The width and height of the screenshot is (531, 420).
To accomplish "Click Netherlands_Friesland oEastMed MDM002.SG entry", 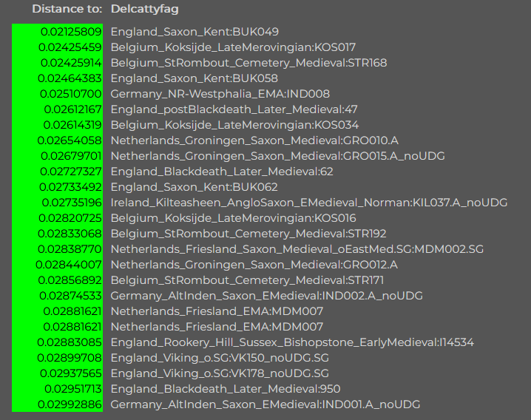I will click(x=297, y=249).
